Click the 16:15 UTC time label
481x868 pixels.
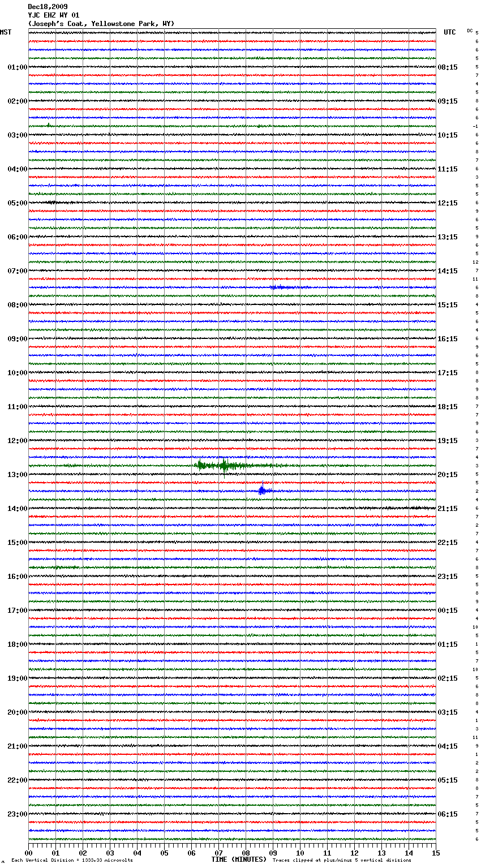448,339
